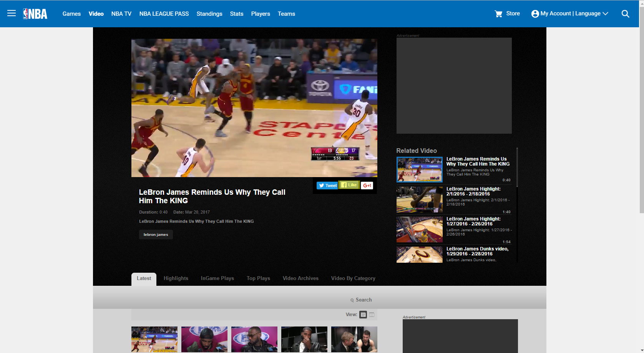The image size is (644, 353).
Task: Open the Store shopping cart icon
Action: pos(499,14)
